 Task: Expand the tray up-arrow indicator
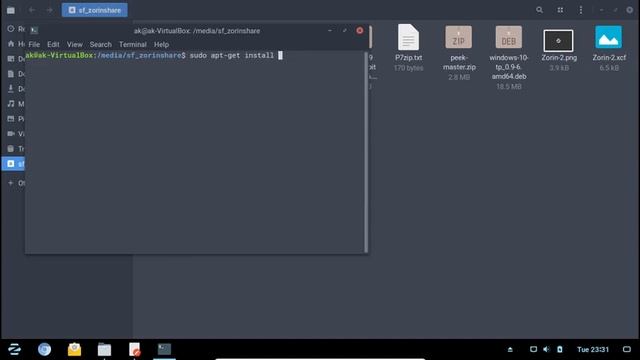(x=510, y=349)
